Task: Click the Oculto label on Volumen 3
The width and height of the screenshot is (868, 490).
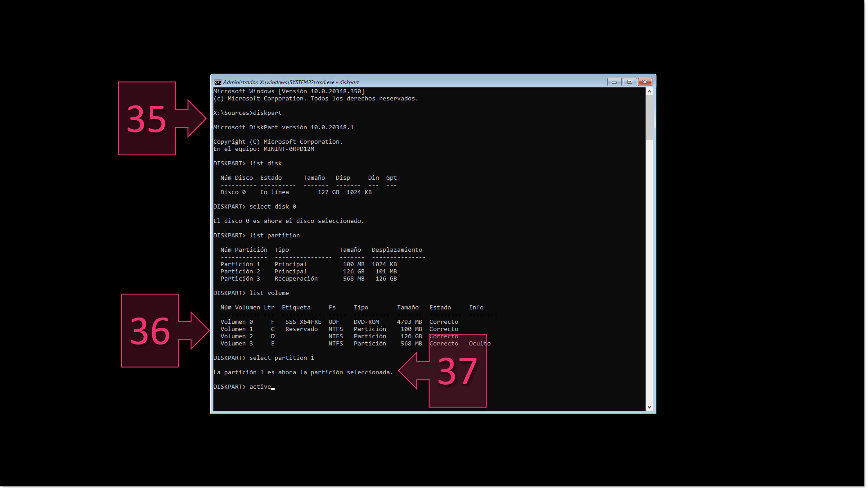Action: 479,343
